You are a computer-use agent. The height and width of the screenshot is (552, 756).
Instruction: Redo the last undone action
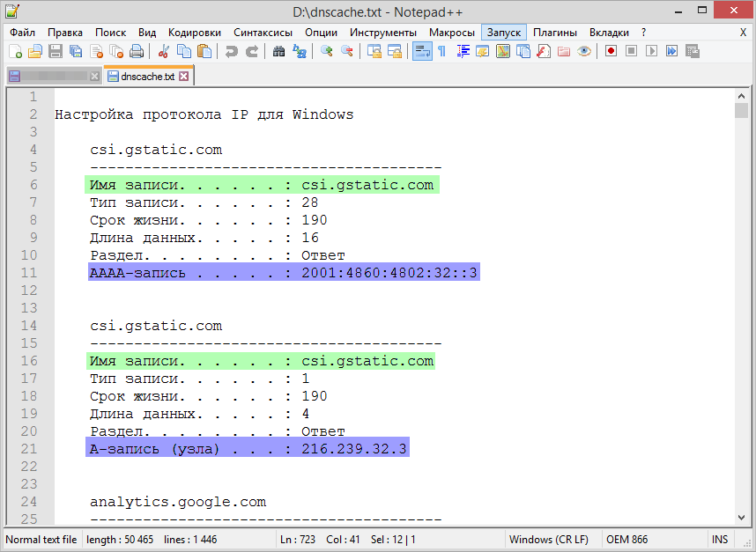(252, 51)
